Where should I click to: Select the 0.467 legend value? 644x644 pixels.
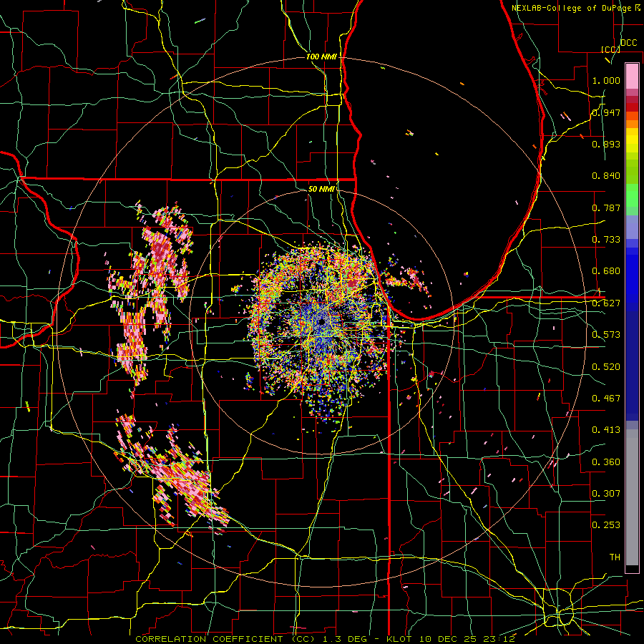606,398
